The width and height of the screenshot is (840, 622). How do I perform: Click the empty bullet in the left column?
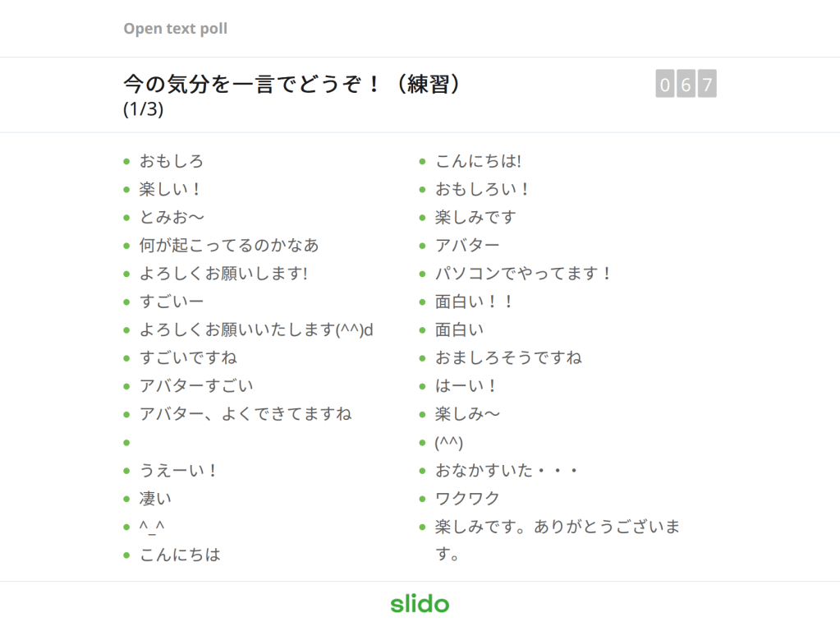pyautogui.click(x=126, y=443)
